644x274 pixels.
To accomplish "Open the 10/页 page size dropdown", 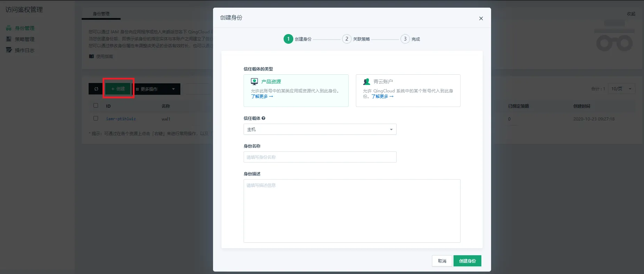I will (621, 89).
